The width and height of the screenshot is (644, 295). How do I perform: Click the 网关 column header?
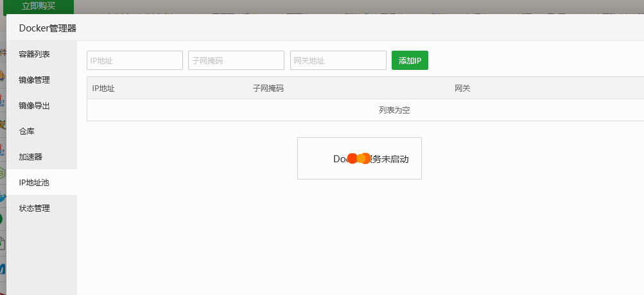coord(462,88)
